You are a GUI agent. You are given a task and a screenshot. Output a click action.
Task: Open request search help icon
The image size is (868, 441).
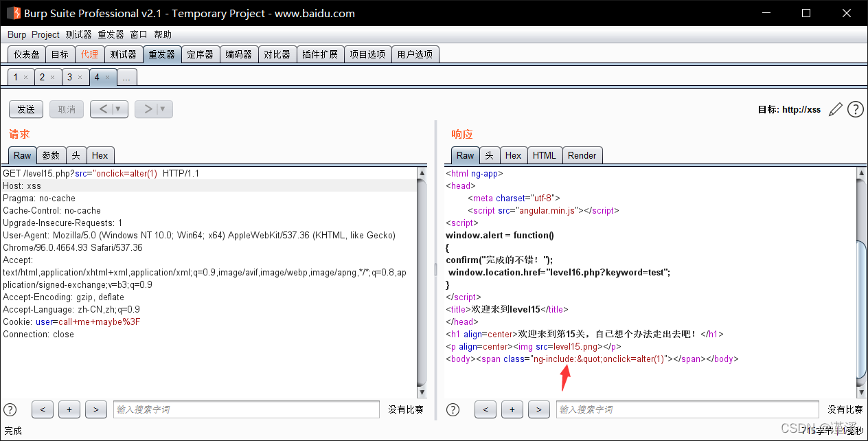pos(10,409)
